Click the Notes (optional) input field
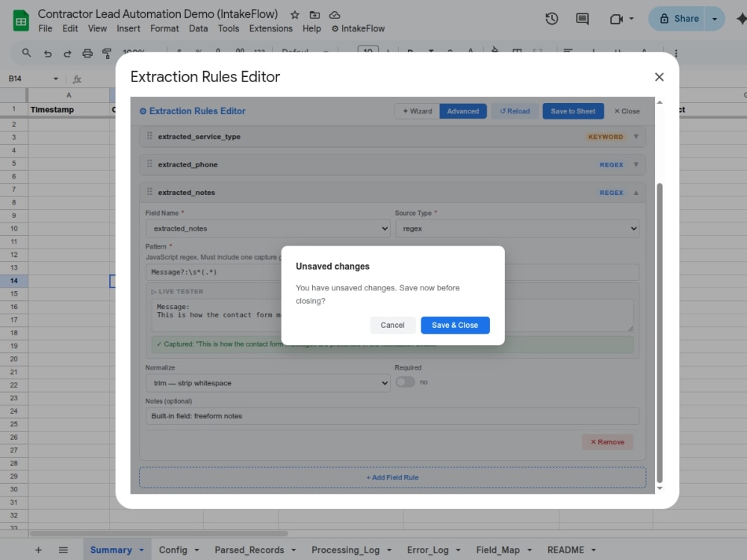 (392, 416)
